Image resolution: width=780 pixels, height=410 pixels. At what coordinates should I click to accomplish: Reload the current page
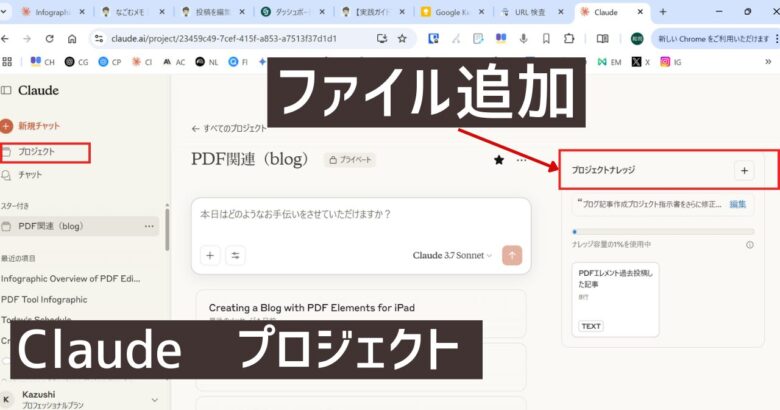pos(49,38)
